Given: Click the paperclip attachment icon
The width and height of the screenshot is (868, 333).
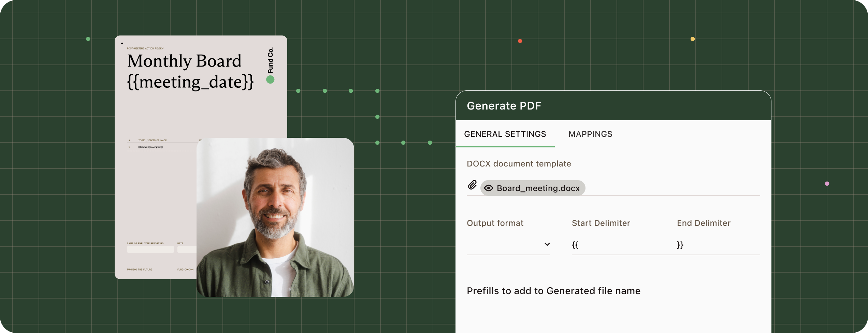Looking at the screenshot, I should pos(472,185).
